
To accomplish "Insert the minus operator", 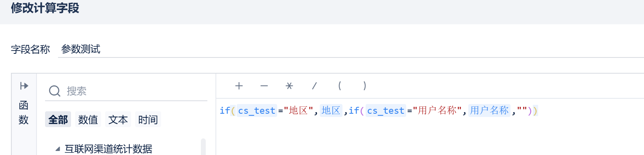I will (264, 86).
